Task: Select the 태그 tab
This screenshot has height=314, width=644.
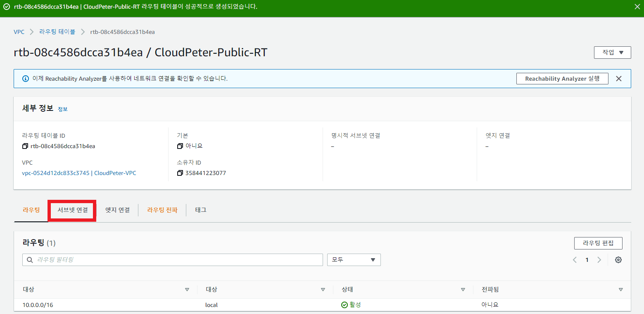Action: [x=201, y=210]
